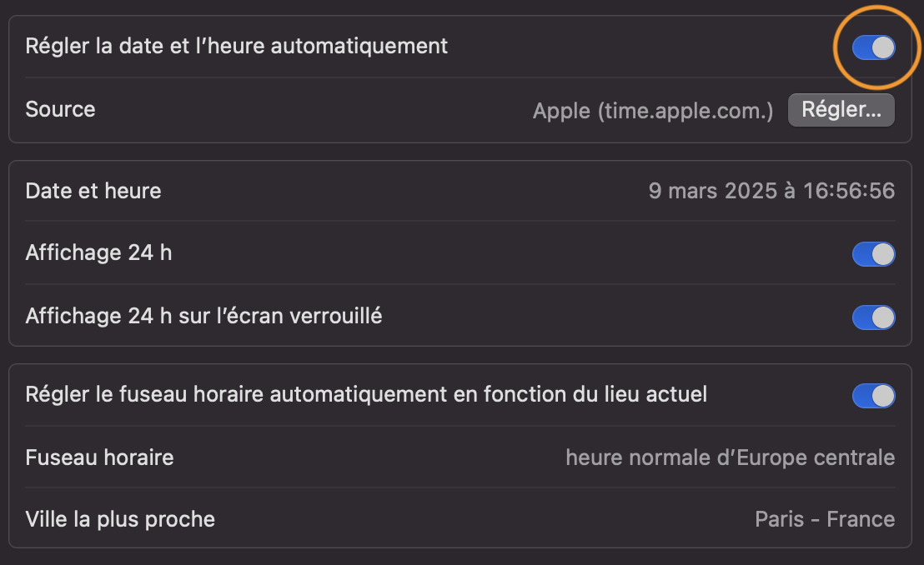Toggle automatic date and time setting off
This screenshot has height=565, width=924.
point(873,47)
